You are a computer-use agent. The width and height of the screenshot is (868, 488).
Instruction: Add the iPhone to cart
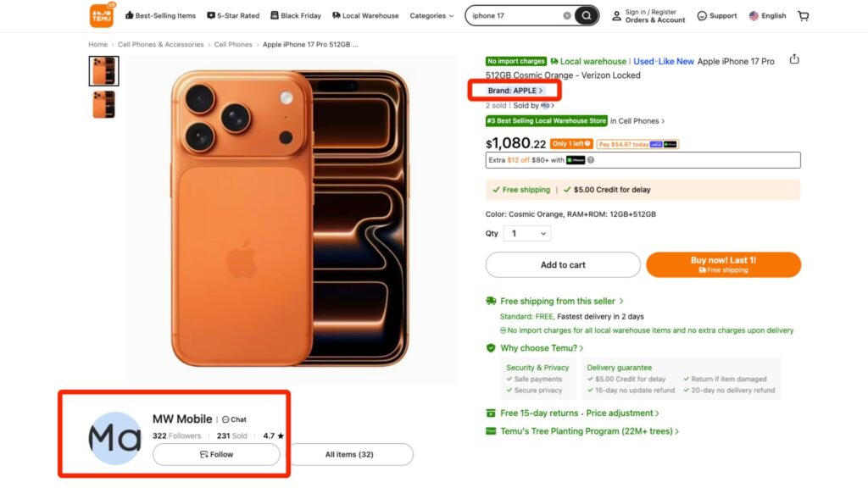pos(563,264)
